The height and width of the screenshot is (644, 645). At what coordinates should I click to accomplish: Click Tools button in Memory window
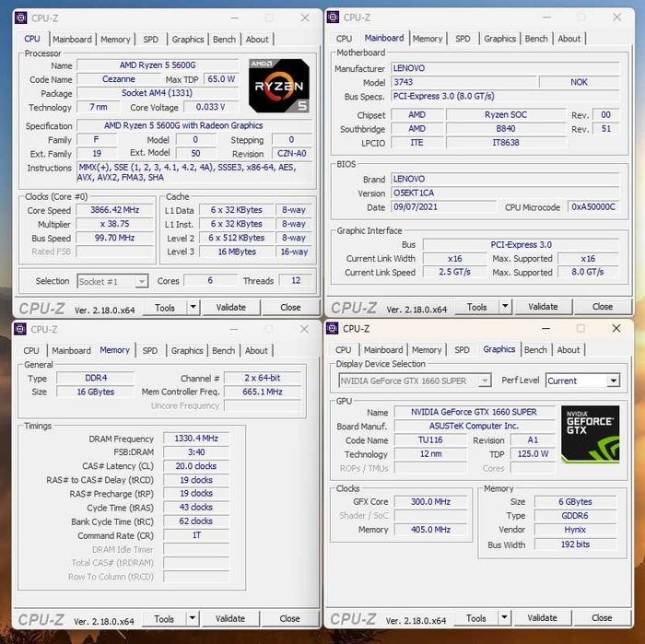point(164,619)
